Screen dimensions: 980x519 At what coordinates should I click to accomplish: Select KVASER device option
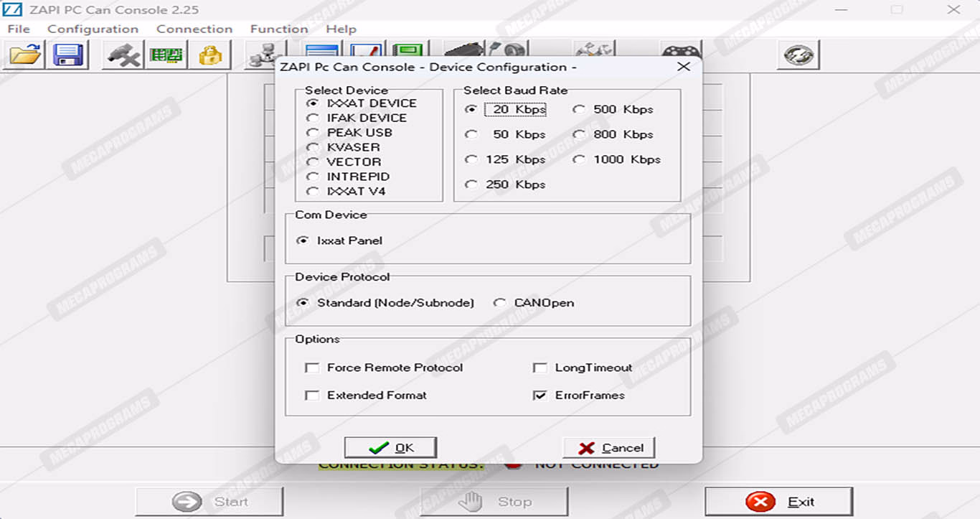click(344, 147)
